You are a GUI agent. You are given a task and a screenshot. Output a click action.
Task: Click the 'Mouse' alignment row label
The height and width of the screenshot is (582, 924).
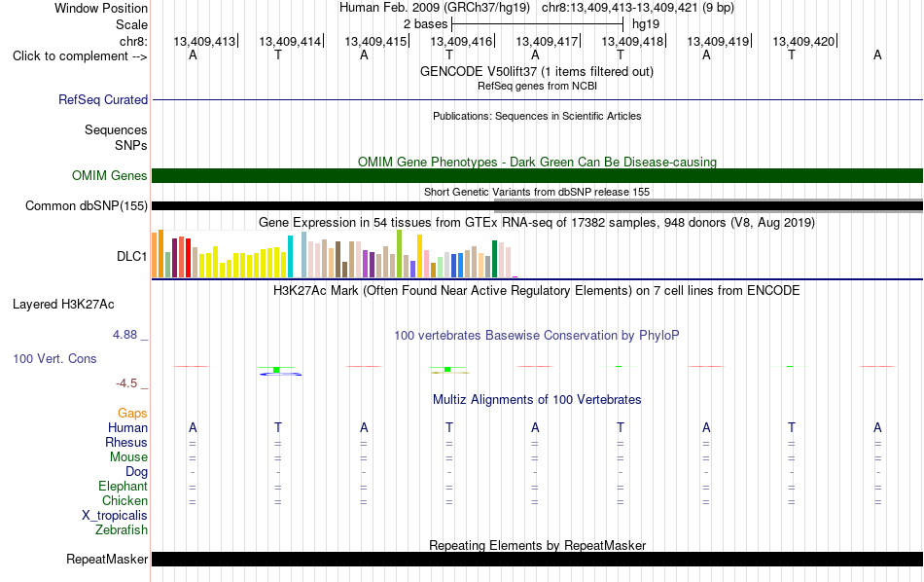point(128,457)
